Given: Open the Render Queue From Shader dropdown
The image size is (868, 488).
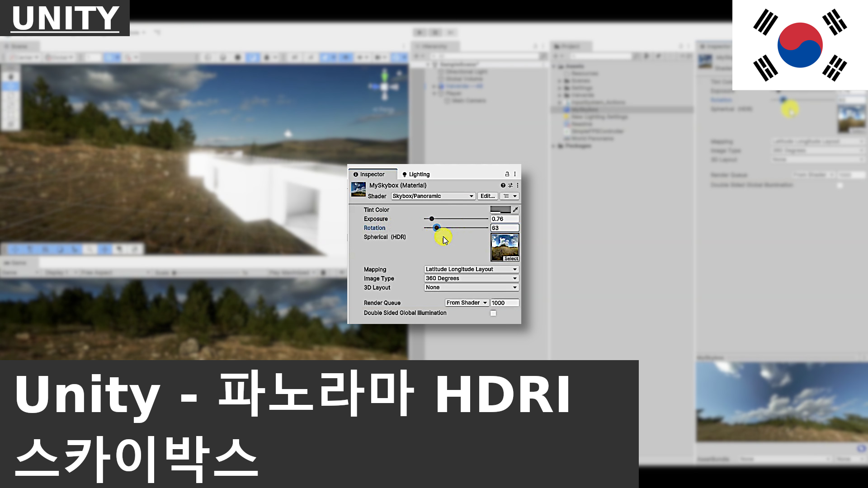Looking at the screenshot, I should [467, 303].
